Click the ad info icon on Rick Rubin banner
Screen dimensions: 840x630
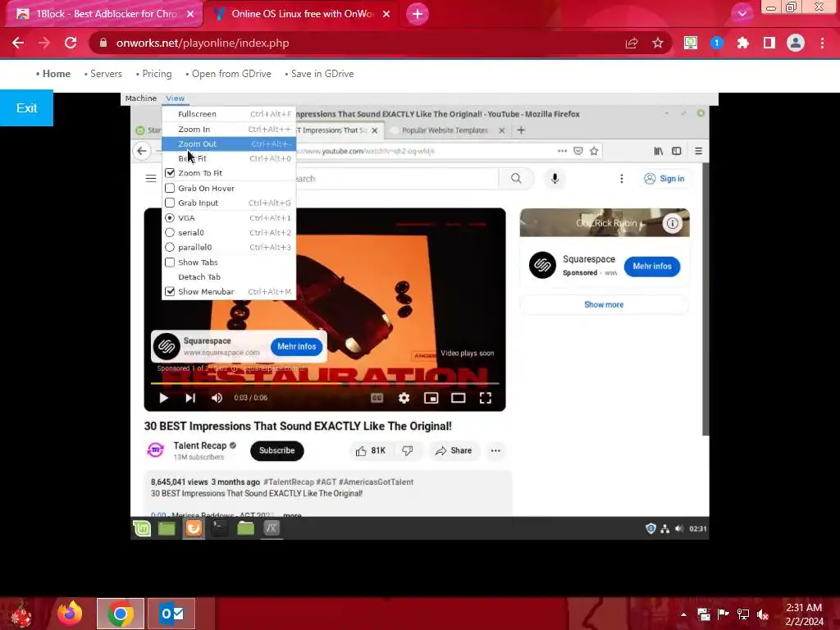point(673,222)
